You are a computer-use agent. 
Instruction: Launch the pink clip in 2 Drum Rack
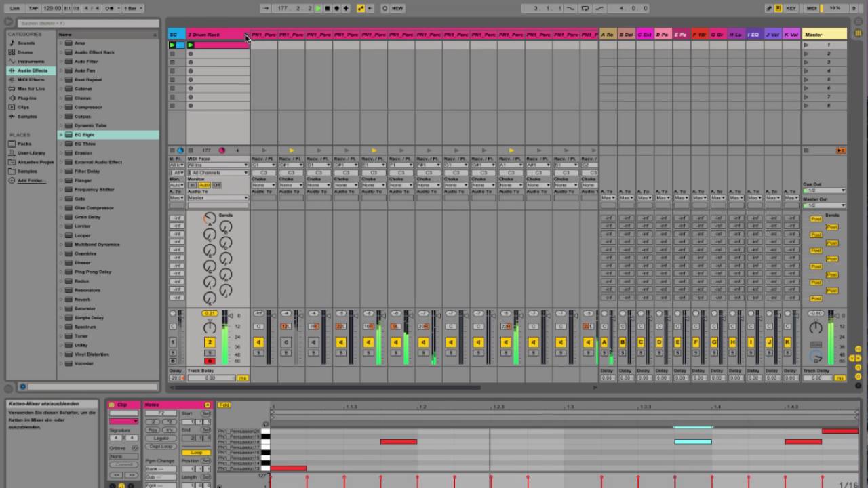coord(191,45)
